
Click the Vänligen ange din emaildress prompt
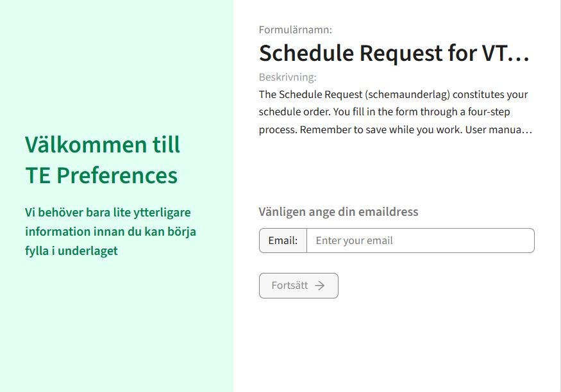(x=339, y=211)
